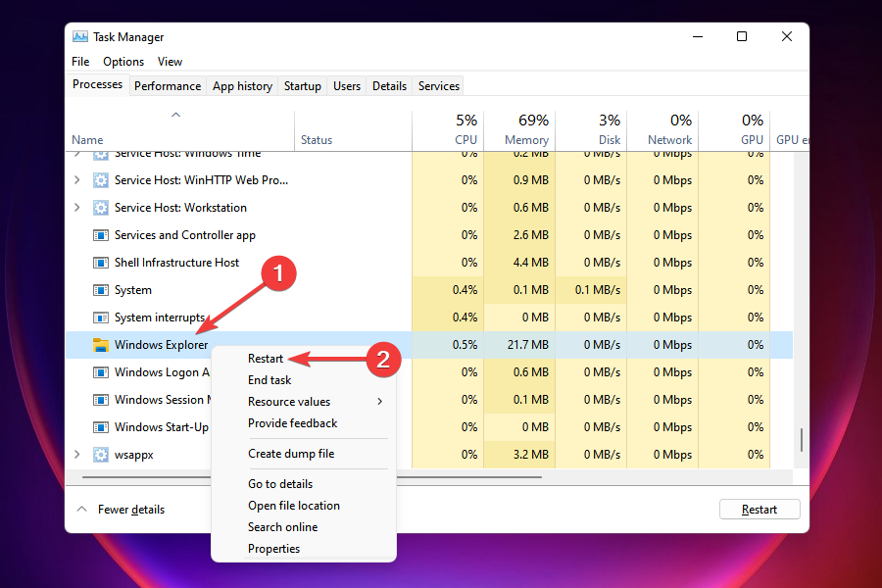The width and height of the screenshot is (882, 588).
Task: Click the vertical scrollbar thumb
Action: click(802, 440)
